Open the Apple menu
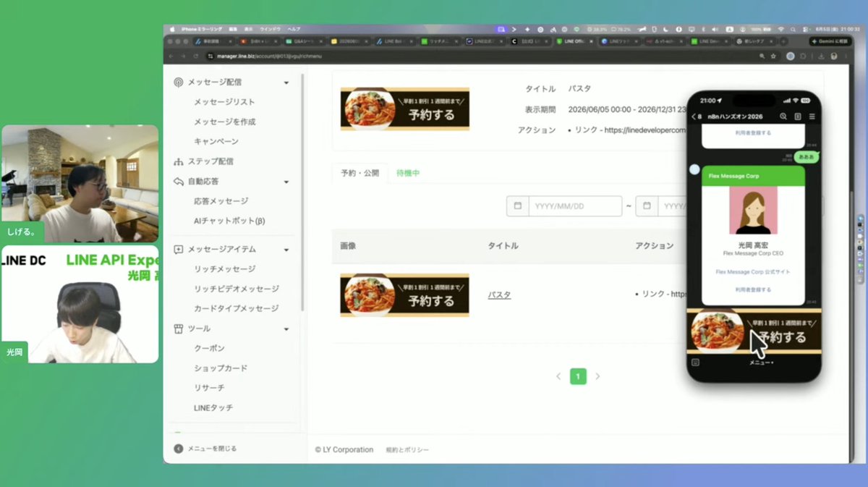 click(171, 29)
